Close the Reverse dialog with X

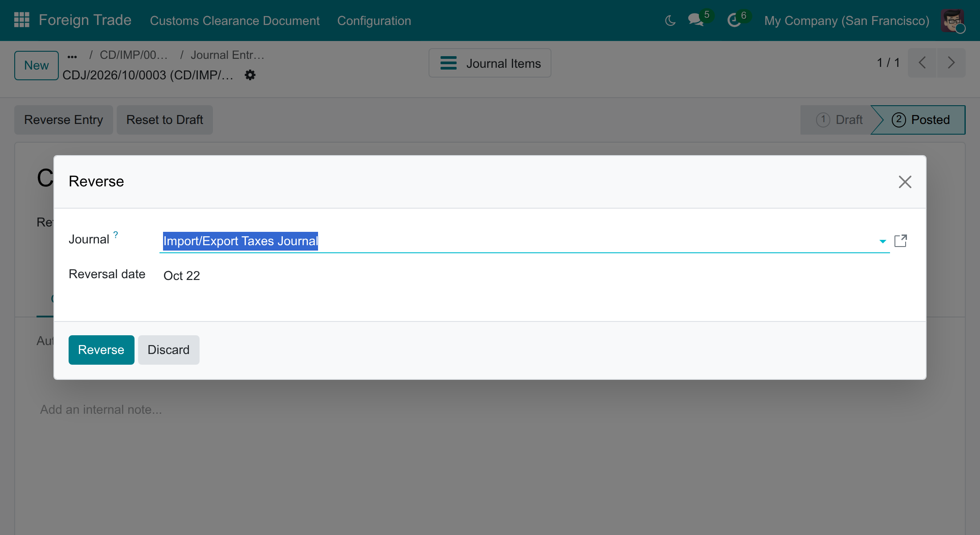click(x=905, y=182)
